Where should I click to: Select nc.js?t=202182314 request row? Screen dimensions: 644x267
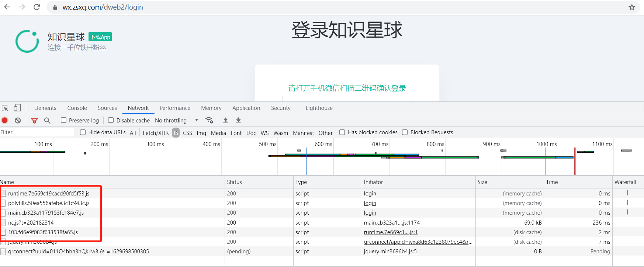(x=31, y=223)
